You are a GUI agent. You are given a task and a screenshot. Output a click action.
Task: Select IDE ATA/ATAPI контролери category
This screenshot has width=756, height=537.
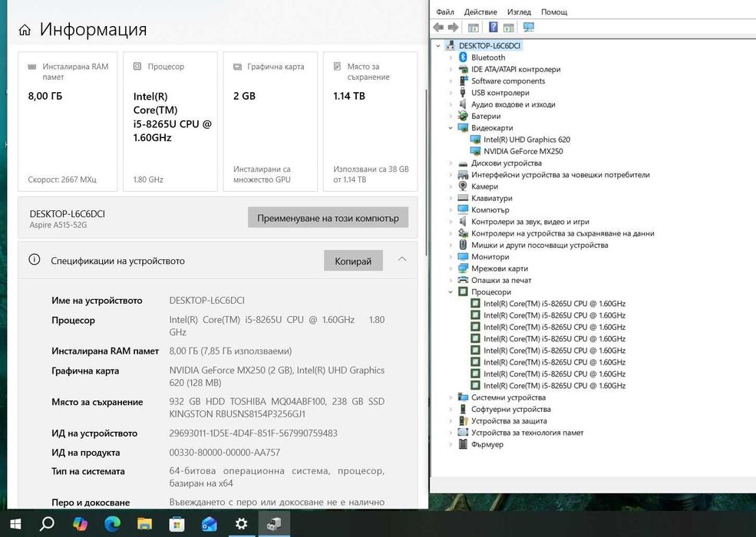point(516,69)
